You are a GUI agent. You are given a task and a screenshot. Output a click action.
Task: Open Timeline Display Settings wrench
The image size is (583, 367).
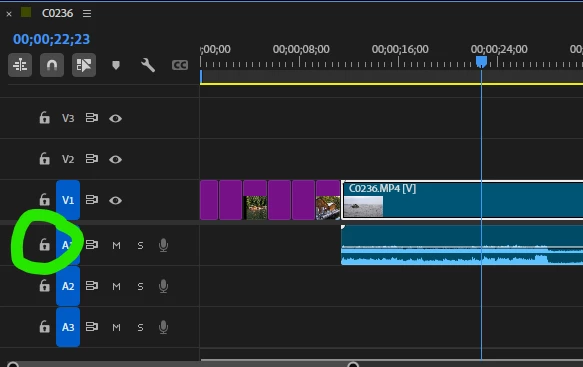pos(148,65)
